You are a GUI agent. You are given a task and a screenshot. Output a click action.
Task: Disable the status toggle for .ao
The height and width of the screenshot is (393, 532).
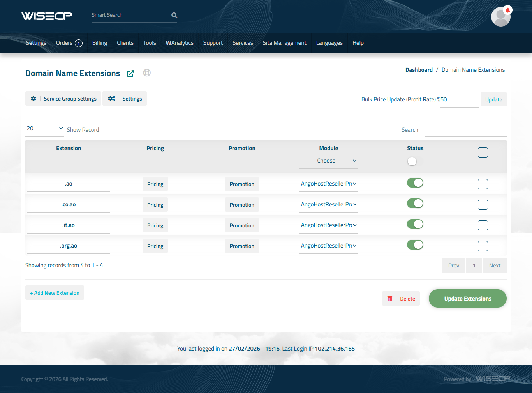point(415,183)
